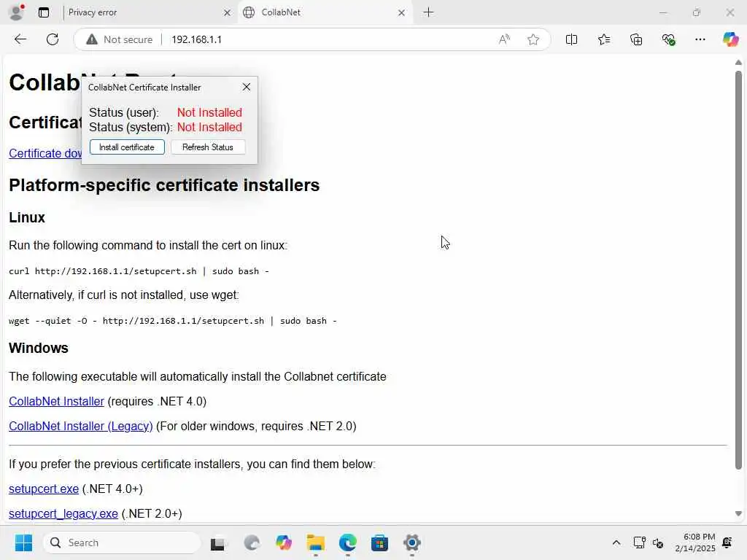Image resolution: width=747 pixels, height=560 pixels.
Task: Click the browser Back arrow
Action: click(20, 39)
